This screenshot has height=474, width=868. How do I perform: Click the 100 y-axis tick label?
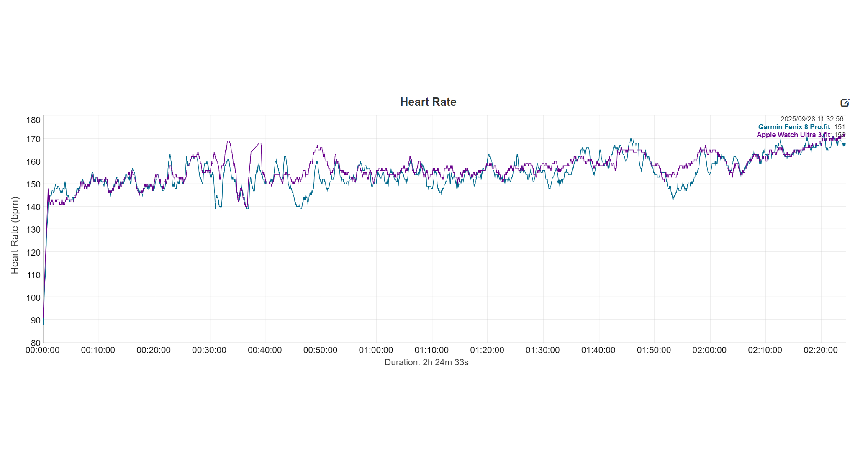click(33, 298)
